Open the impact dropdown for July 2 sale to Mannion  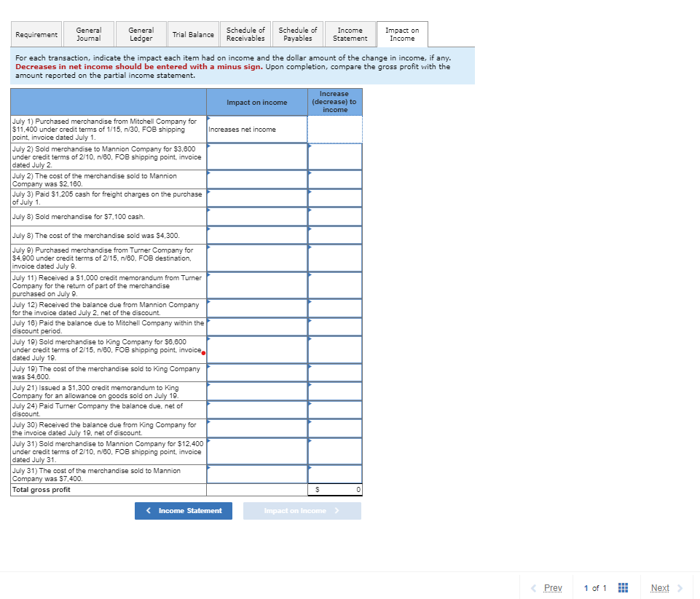coord(256,156)
